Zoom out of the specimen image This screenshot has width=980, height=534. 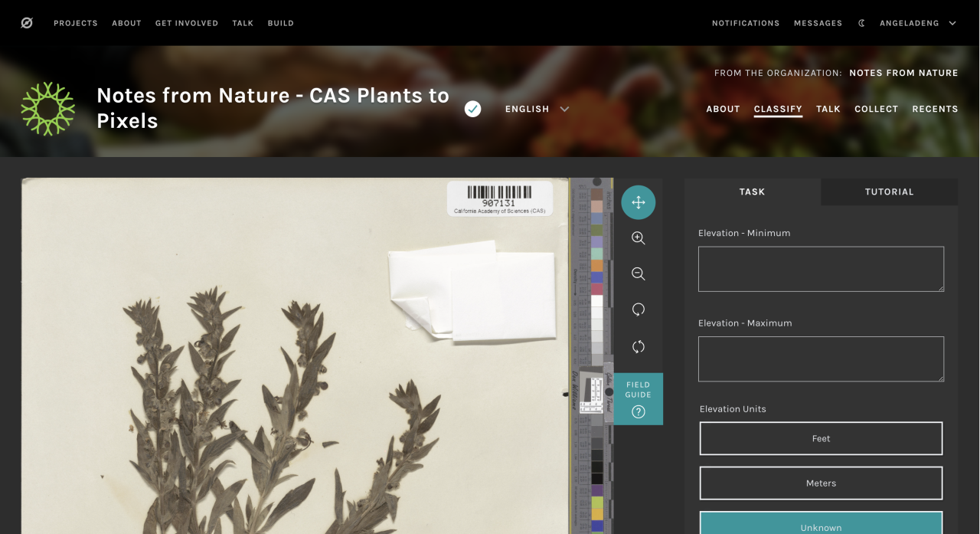[x=639, y=274]
